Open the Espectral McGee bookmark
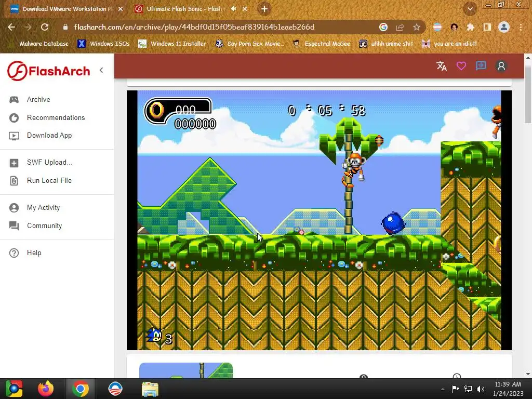 click(322, 44)
